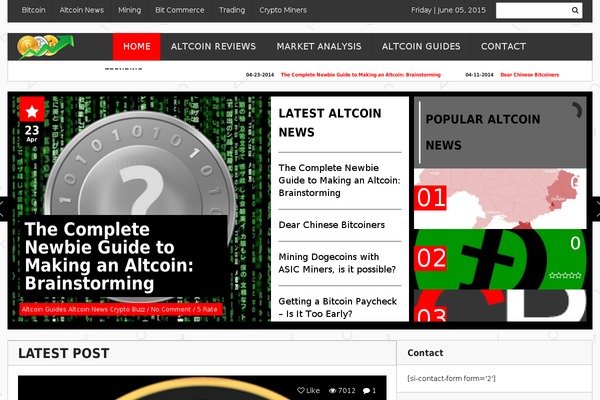Click the Friday June 05, 2015 date text
Image resolution: width=600 pixels, height=400 pixels.
[448, 10]
